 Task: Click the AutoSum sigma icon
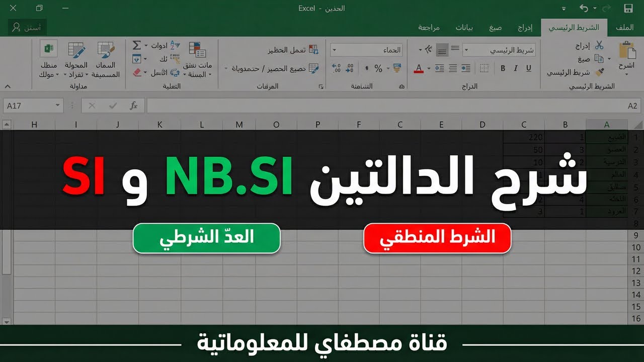(x=136, y=45)
